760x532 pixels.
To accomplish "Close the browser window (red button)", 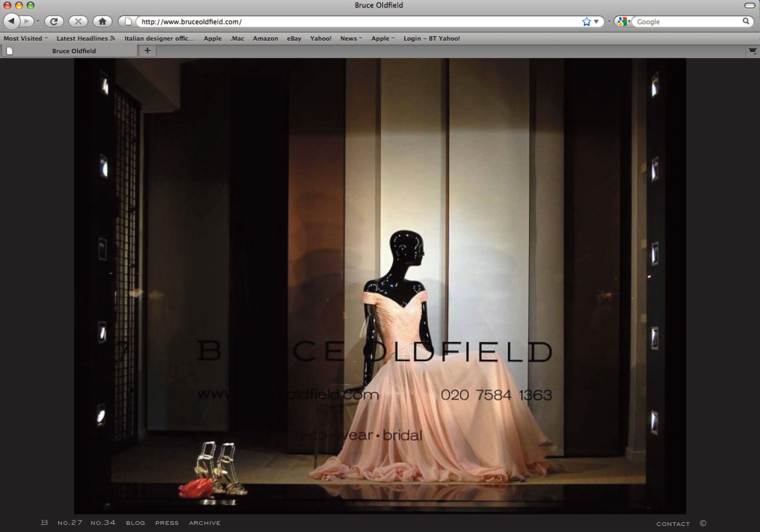I will (x=8, y=5).
